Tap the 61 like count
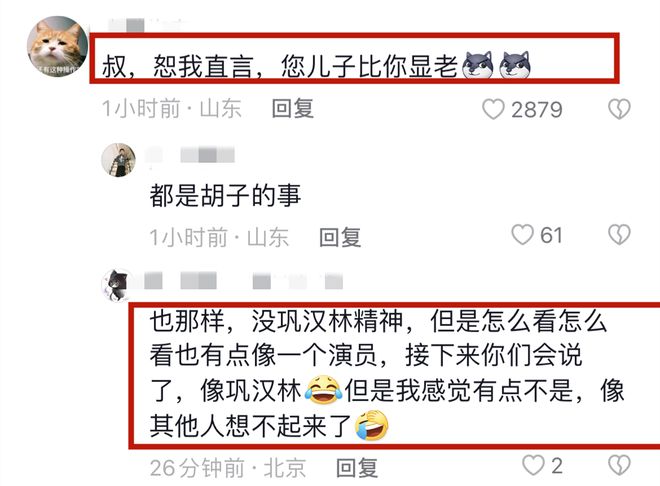Image resolution: width=660 pixels, height=486 pixels. pyautogui.click(x=551, y=235)
